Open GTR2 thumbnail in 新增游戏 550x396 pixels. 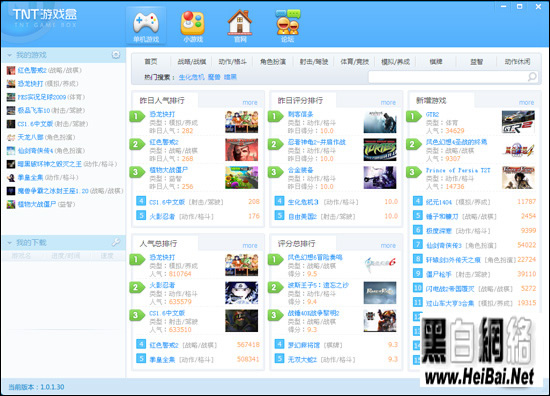point(518,122)
